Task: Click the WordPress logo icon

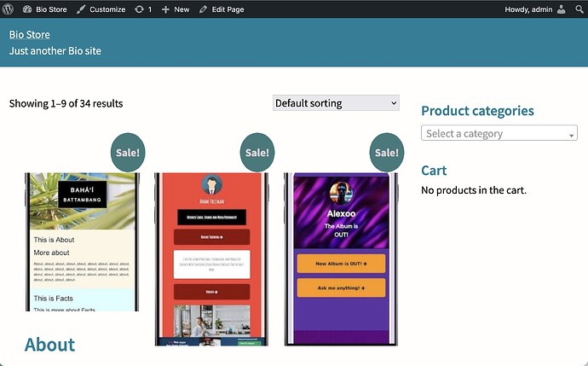Action: (8, 9)
